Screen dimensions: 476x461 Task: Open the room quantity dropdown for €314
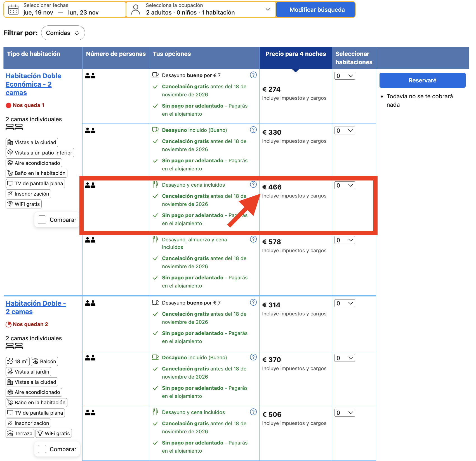[x=345, y=303]
